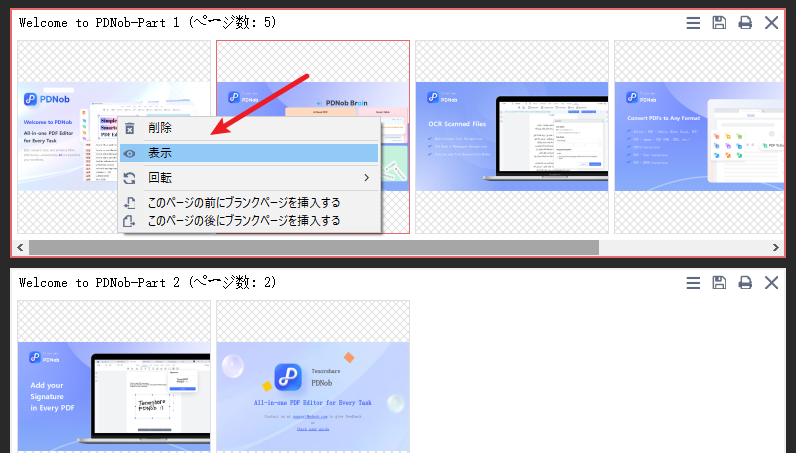Expand the 回転 submenu chevron
The height and width of the screenshot is (453, 796).
367,178
